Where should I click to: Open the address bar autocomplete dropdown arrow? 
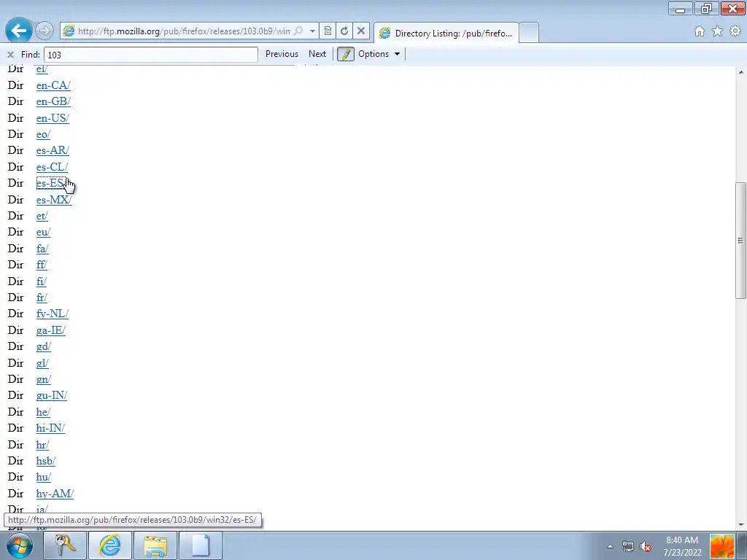pos(312,31)
